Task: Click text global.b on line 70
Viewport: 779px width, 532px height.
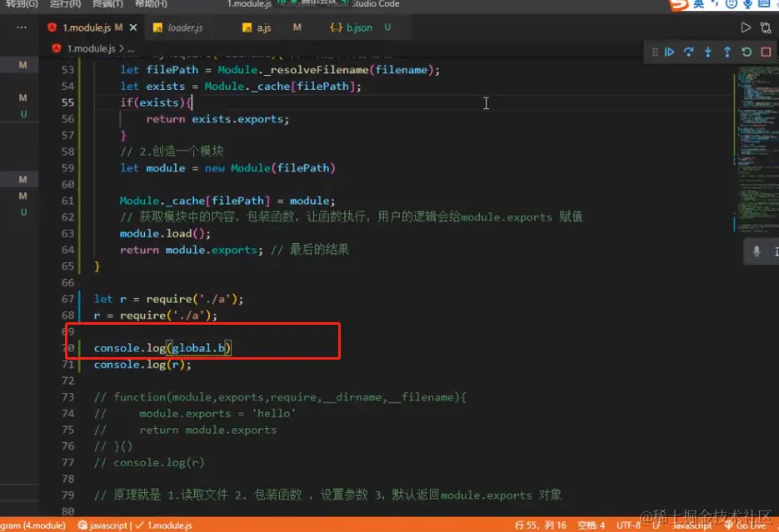Action: tap(198, 348)
